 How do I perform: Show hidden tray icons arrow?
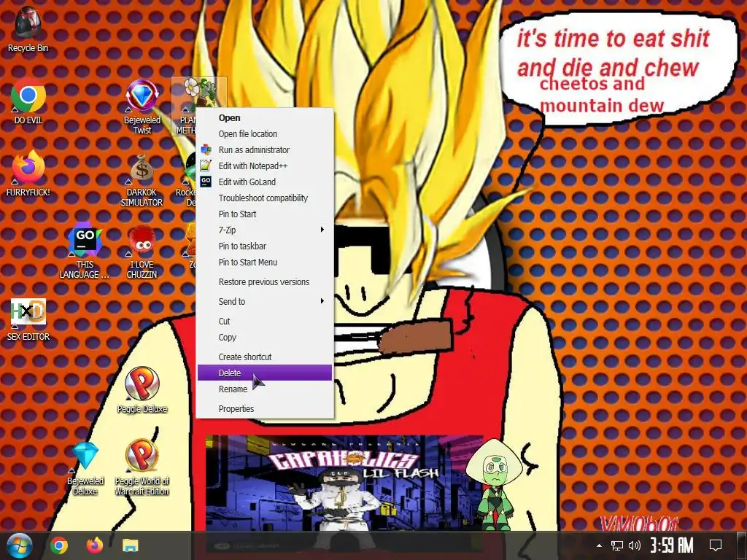tap(600, 545)
